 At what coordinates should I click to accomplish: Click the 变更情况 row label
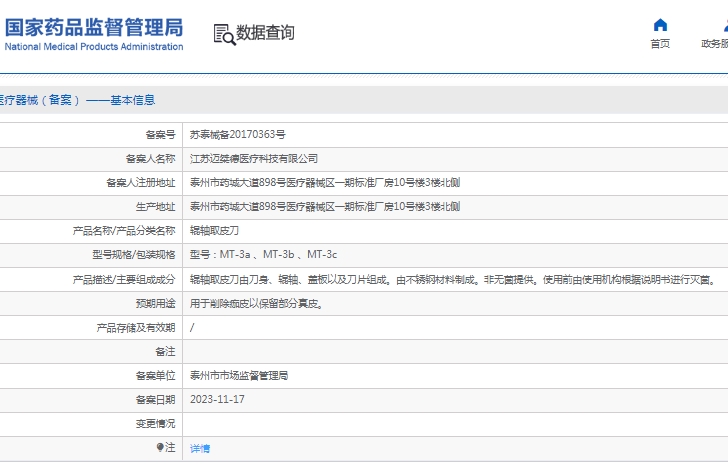(x=156, y=424)
